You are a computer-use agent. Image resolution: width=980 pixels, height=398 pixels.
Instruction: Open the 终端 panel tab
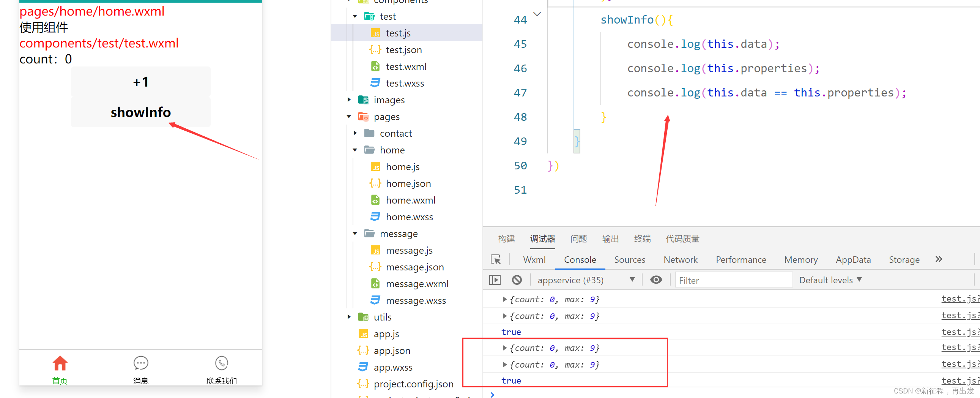click(642, 239)
